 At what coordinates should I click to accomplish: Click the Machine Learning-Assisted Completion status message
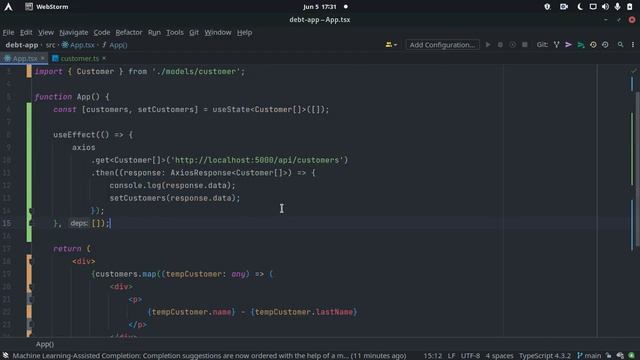pos(209,356)
